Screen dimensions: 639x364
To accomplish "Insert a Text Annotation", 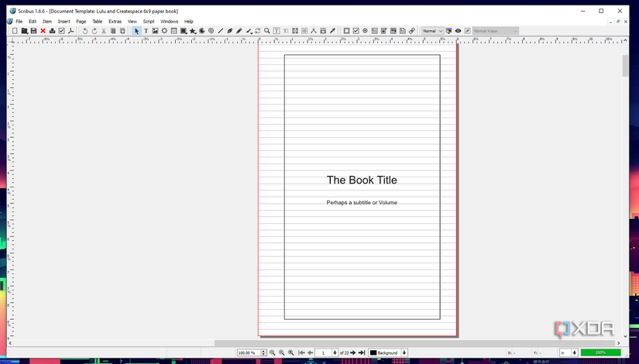I will coord(403,31).
